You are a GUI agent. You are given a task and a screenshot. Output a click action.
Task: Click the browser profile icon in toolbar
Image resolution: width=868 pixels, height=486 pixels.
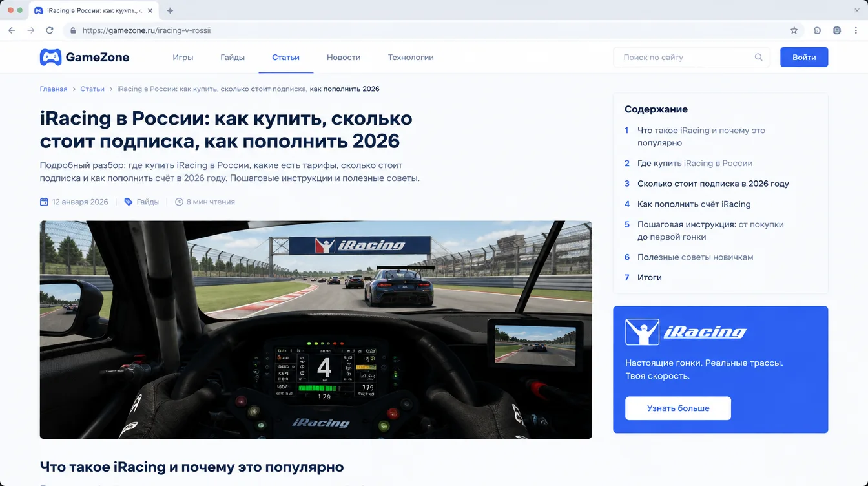pyautogui.click(x=837, y=30)
